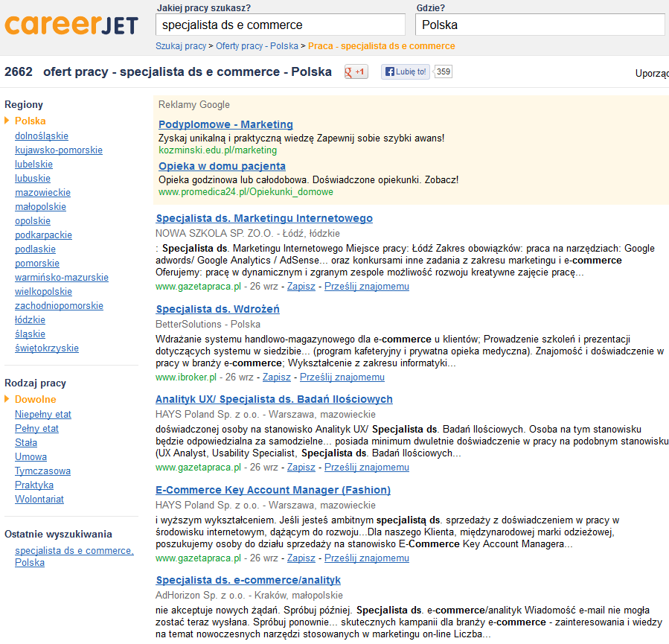
Task: Filter by Praktyka job type
Action: point(34,485)
